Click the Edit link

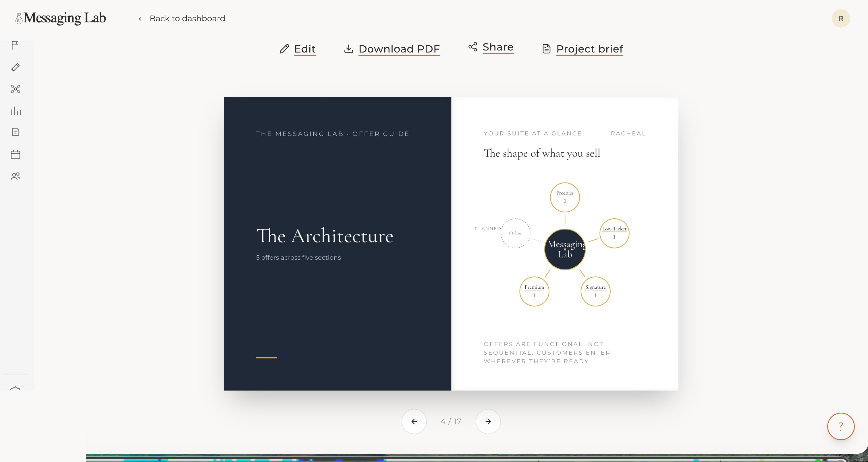(x=298, y=49)
